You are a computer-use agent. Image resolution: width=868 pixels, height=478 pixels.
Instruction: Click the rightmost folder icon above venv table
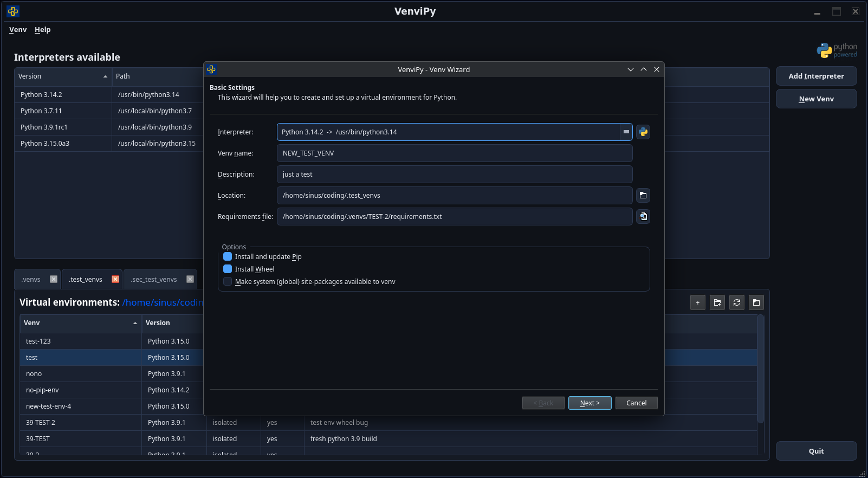[x=756, y=302]
